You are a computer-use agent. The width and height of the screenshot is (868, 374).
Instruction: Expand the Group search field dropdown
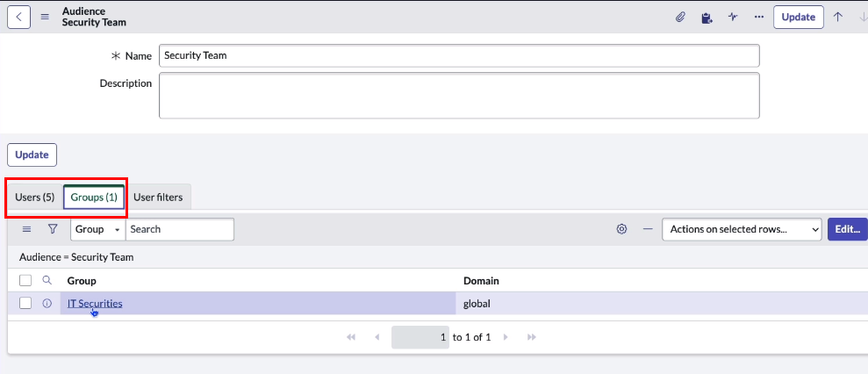coord(97,229)
